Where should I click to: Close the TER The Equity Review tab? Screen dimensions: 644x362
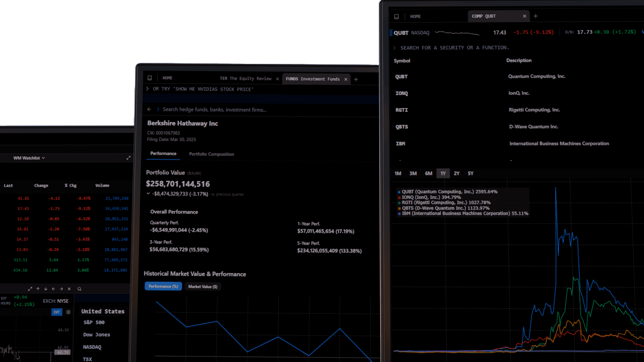click(277, 79)
